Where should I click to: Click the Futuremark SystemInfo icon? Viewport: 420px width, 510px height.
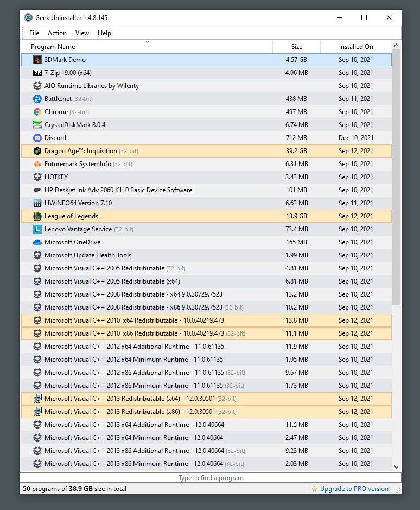tap(37, 164)
